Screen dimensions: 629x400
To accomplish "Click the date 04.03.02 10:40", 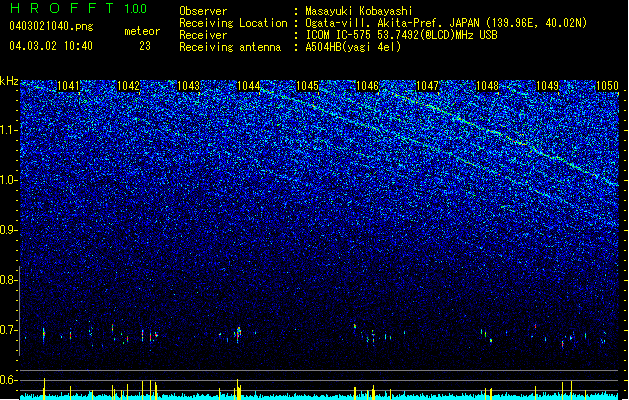I will 51,46.
